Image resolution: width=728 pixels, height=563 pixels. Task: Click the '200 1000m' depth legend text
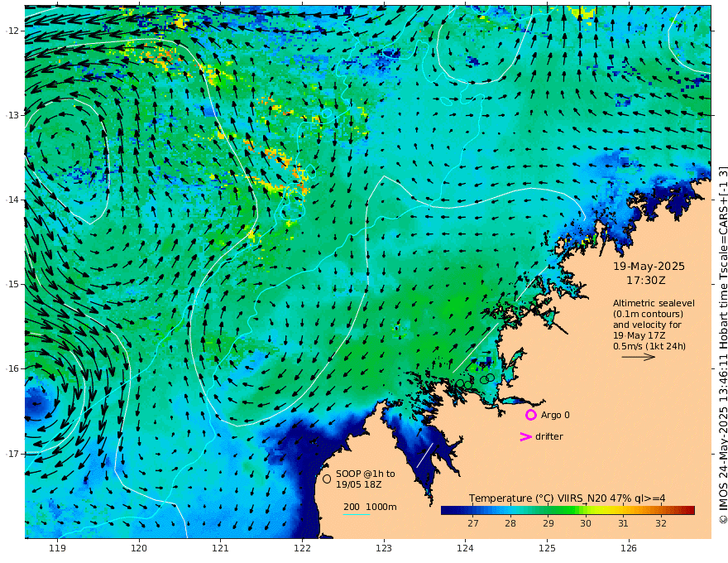(370, 507)
